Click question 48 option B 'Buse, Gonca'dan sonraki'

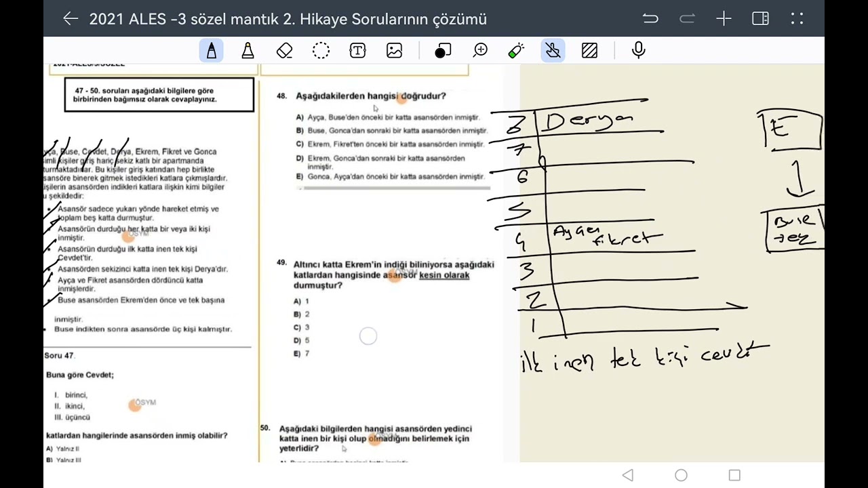point(392,130)
